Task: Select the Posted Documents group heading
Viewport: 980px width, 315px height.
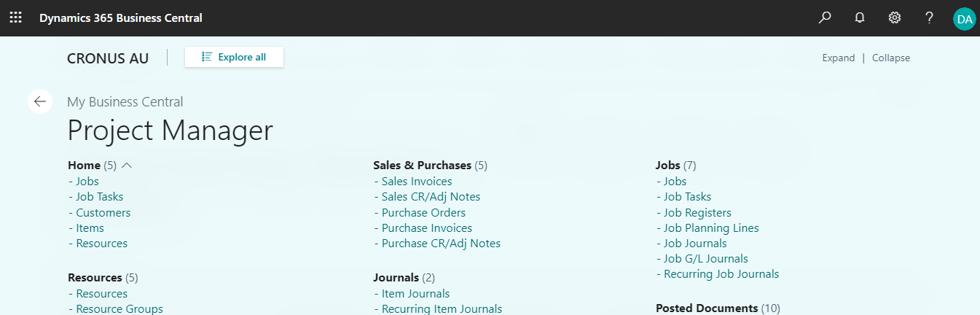Action: pos(707,308)
